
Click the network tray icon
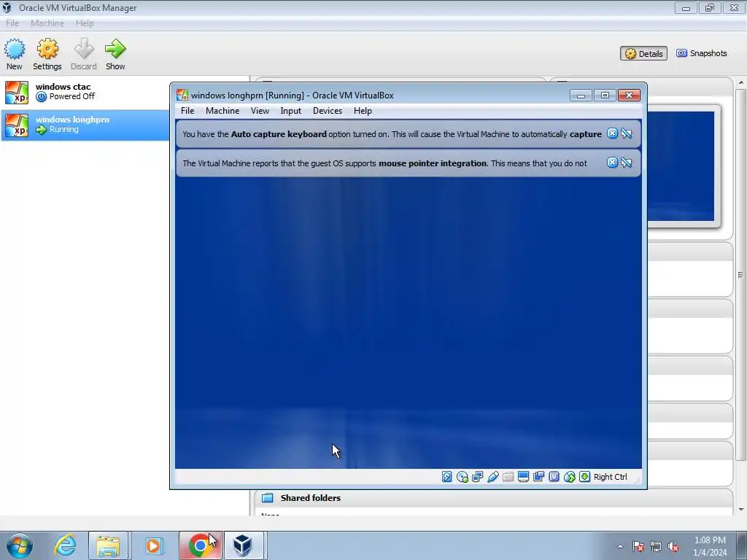656,546
